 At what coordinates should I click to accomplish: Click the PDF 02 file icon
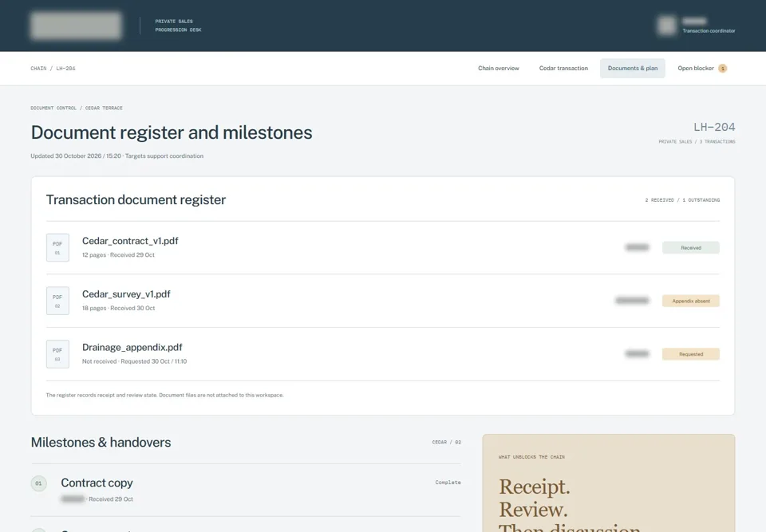pos(57,301)
